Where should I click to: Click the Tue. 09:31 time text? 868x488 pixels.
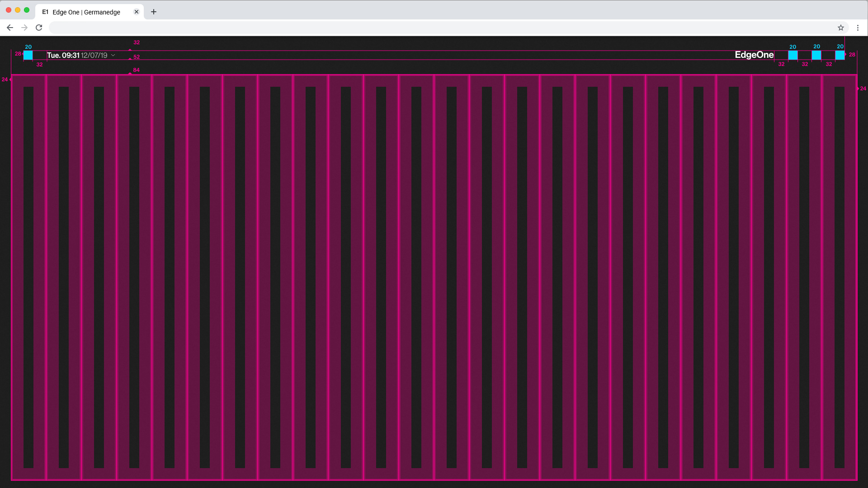(63, 55)
